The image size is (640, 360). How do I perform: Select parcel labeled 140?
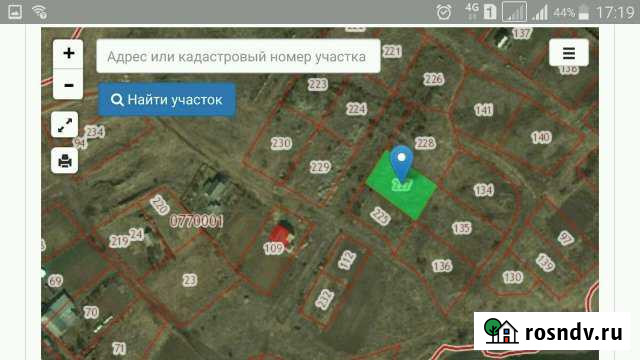click(x=541, y=137)
